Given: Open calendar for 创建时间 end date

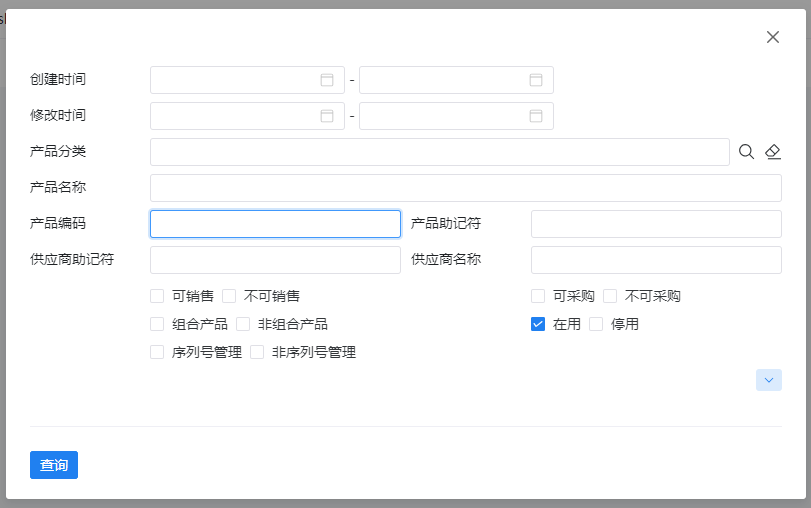Looking at the screenshot, I should [x=536, y=80].
